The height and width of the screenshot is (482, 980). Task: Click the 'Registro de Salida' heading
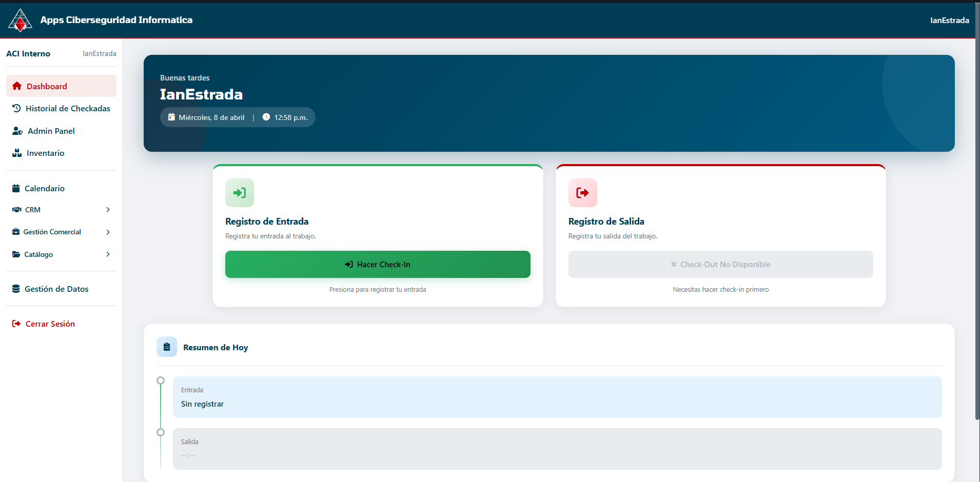[x=606, y=222]
